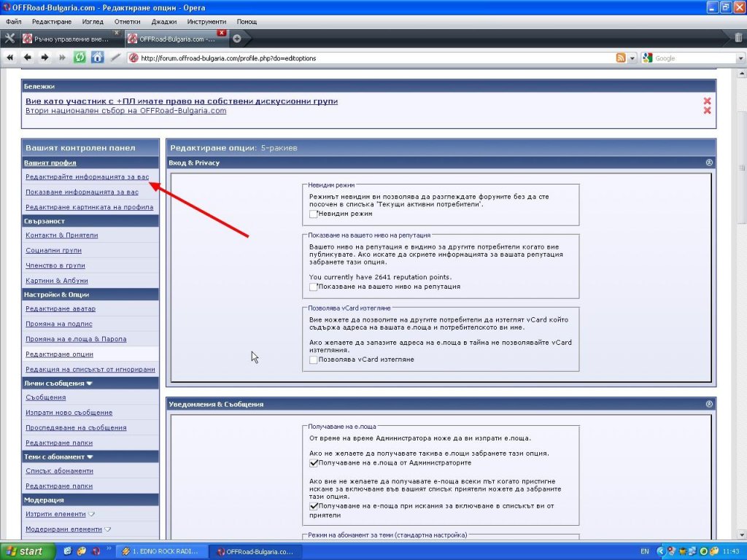
Task: Expand the Теми с абонамент menu arrow
Action: [90, 456]
